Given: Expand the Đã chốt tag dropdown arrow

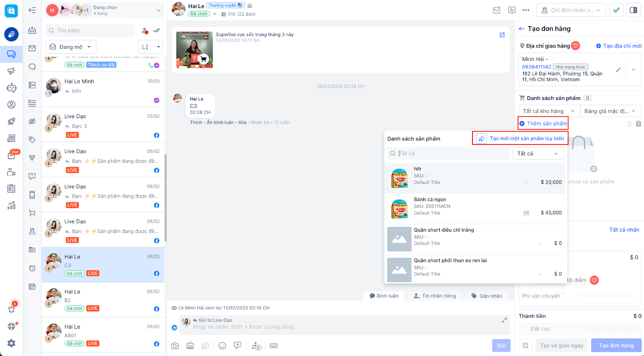Looking at the screenshot, I should point(215,14).
